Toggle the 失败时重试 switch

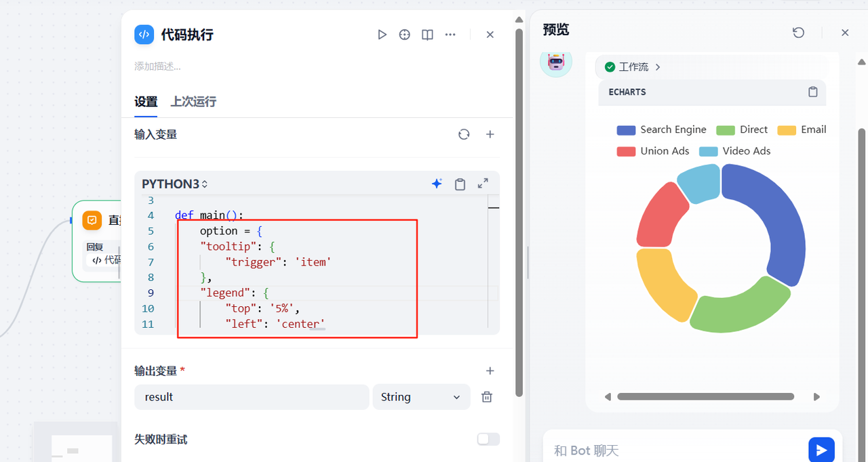tap(488, 439)
